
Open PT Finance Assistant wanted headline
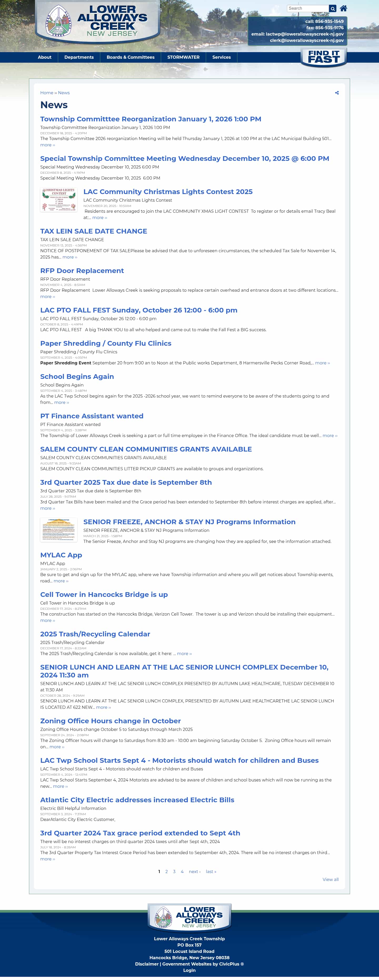click(x=92, y=416)
